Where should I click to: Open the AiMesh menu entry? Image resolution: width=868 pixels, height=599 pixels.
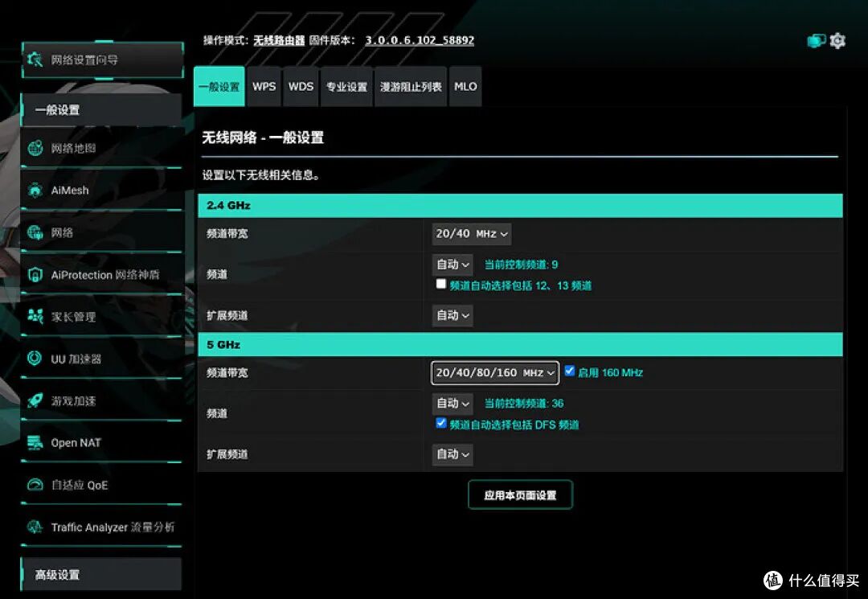(102, 190)
